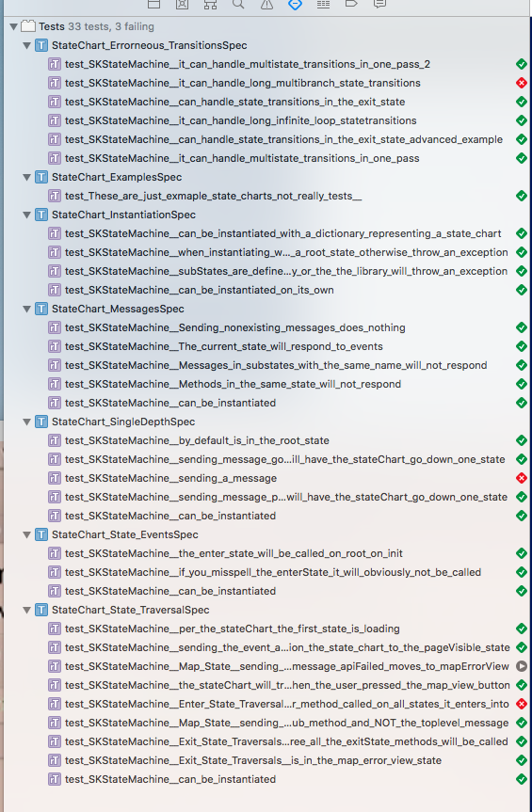Click green pass icon for exmaple_state_charts test
The height and width of the screenshot is (812, 532).
[x=522, y=196]
